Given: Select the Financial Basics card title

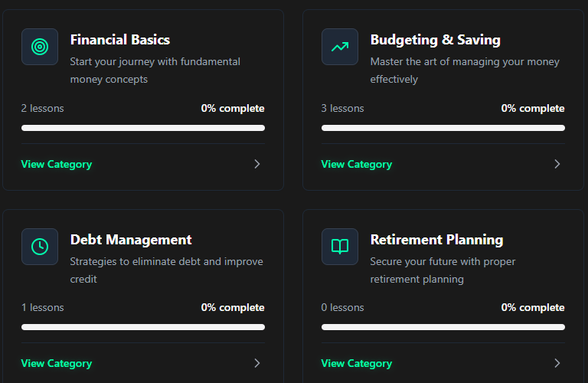Looking at the screenshot, I should click(120, 40).
